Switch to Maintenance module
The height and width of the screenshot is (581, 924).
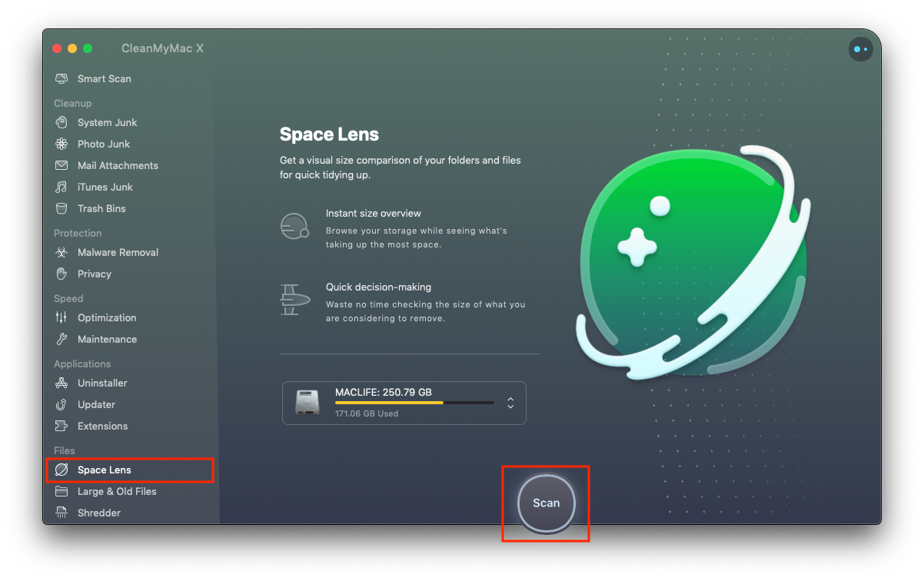(x=107, y=340)
